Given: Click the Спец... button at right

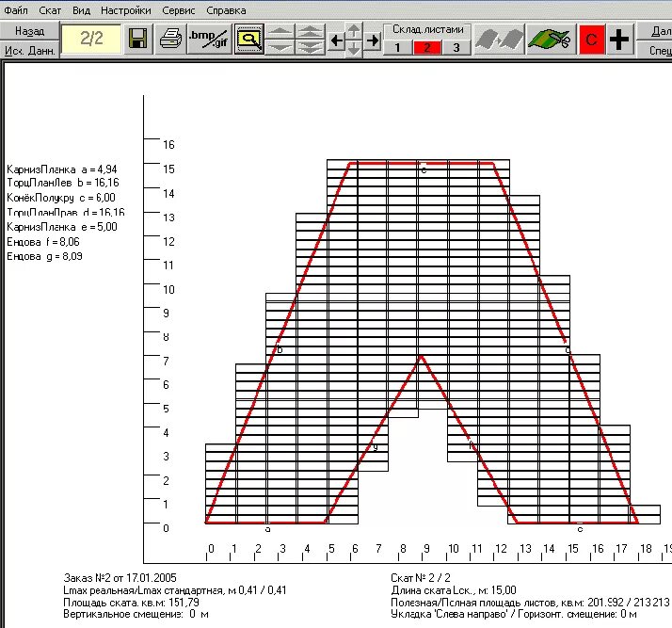Looking at the screenshot, I should 656,50.
